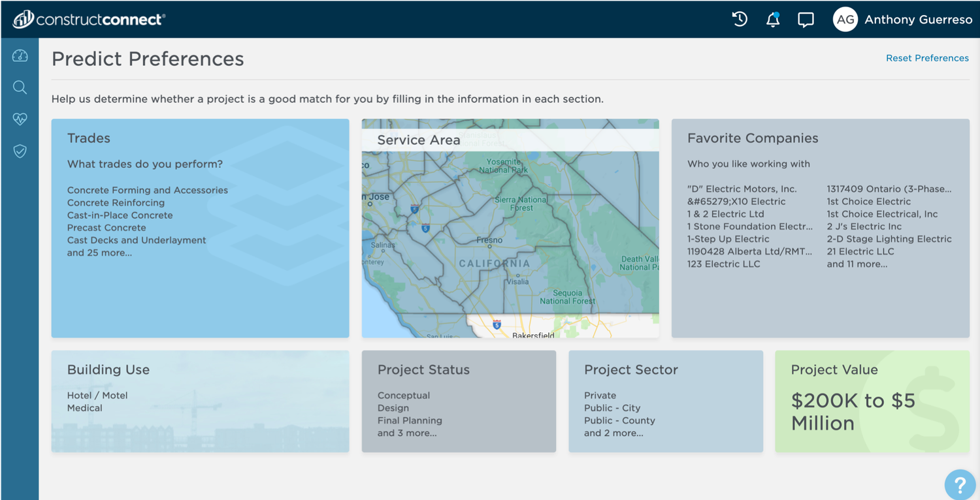Click 'Hotel / Motel' building use
Image resolution: width=980 pixels, height=500 pixels.
point(97,396)
